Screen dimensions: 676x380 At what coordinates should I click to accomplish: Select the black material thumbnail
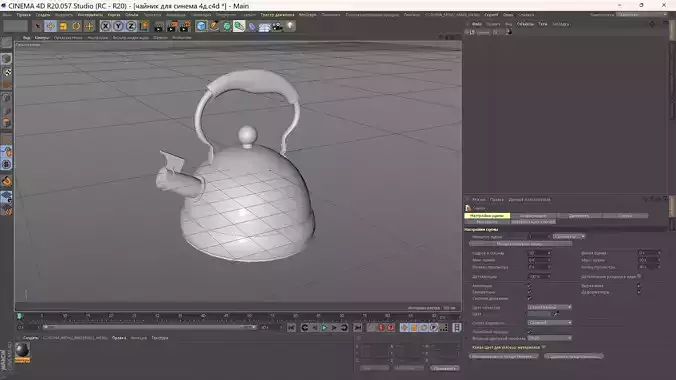22,350
